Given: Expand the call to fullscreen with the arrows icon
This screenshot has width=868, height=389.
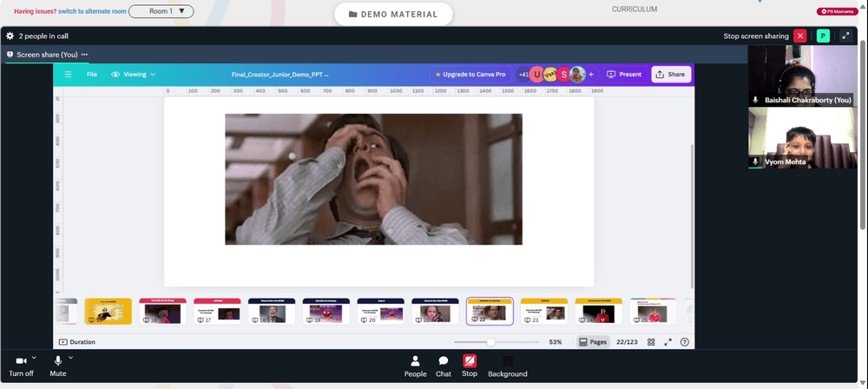Looking at the screenshot, I should pos(845,36).
